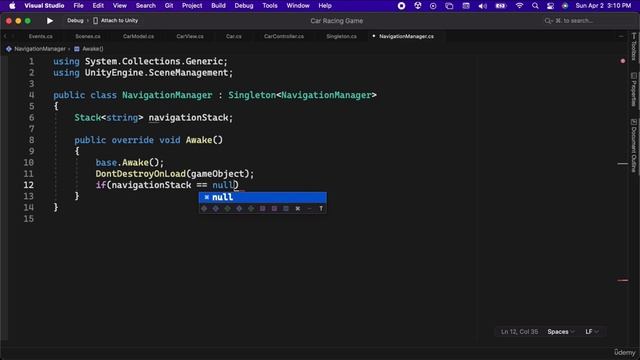The height and width of the screenshot is (360, 640).
Task: Switch to the CarController.cs tab
Action: tap(284, 36)
